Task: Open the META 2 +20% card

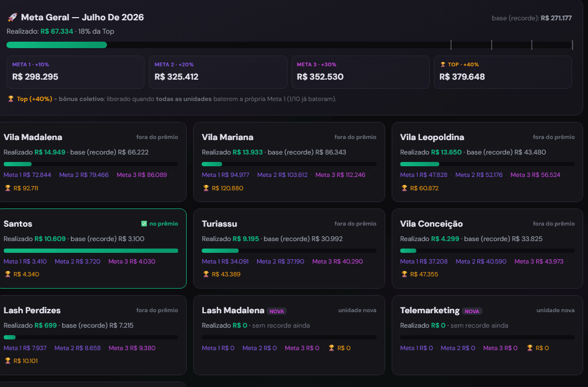Action: 218,72
